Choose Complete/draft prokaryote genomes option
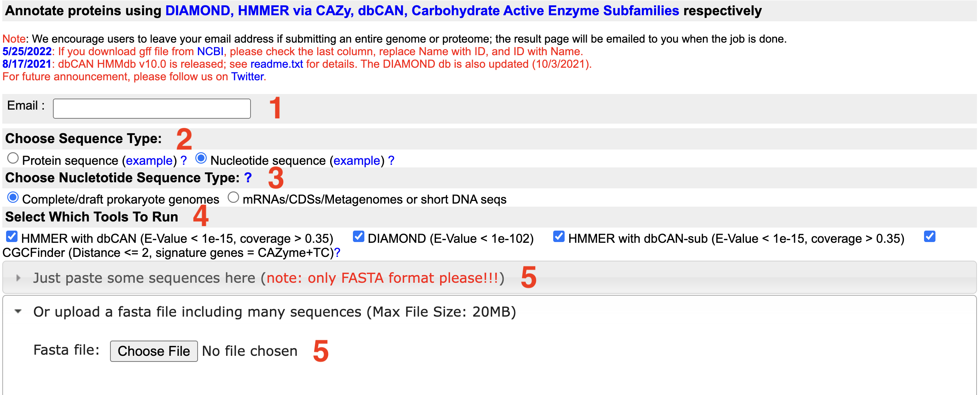 [x=13, y=197]
